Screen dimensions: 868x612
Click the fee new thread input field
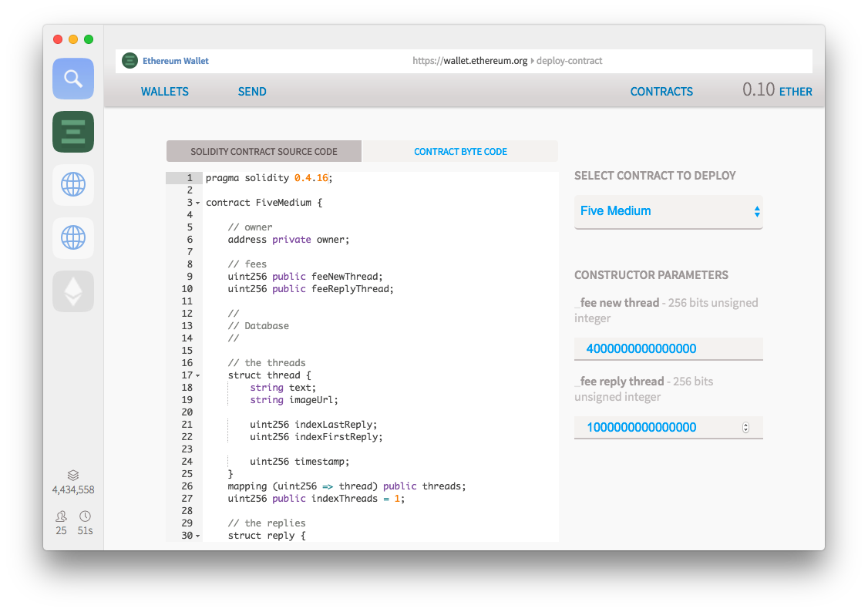click(x=668, y=349)
